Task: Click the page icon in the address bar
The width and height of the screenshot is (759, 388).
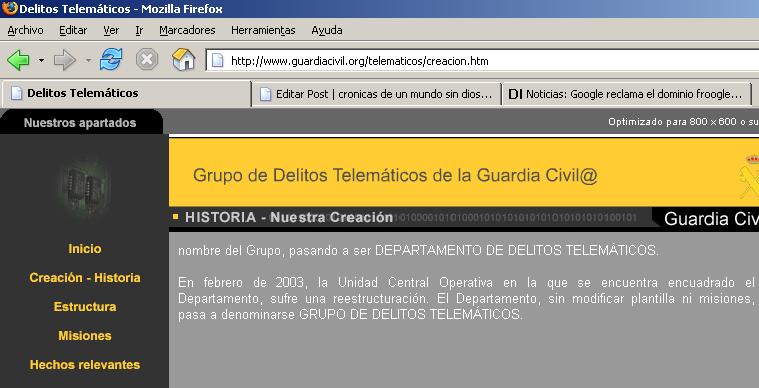Action: pyautogui.click(x=217, y=61)
